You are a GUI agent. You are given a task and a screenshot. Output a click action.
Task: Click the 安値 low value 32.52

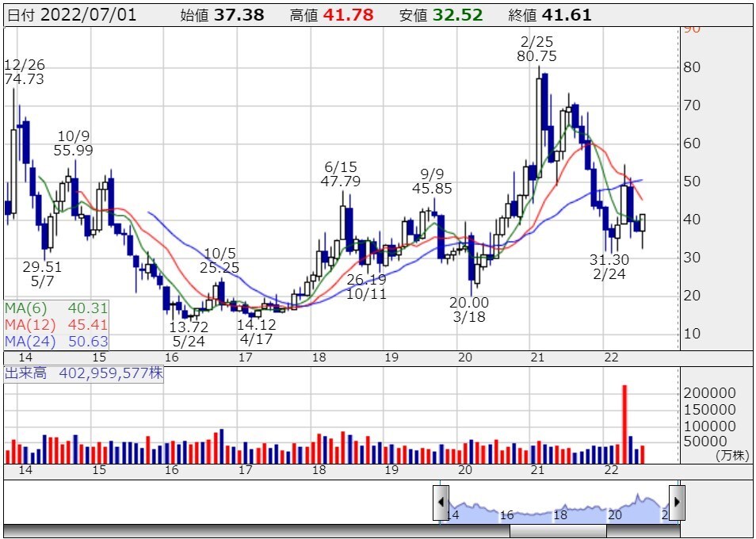point(456,15)
